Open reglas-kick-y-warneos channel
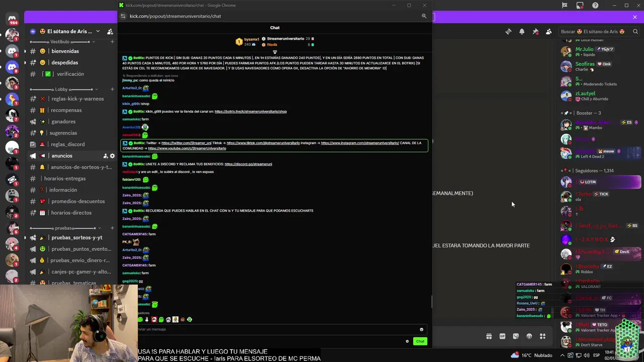Image resolution: width=644 pixels, height=362 pixels. tap(70, 99)
